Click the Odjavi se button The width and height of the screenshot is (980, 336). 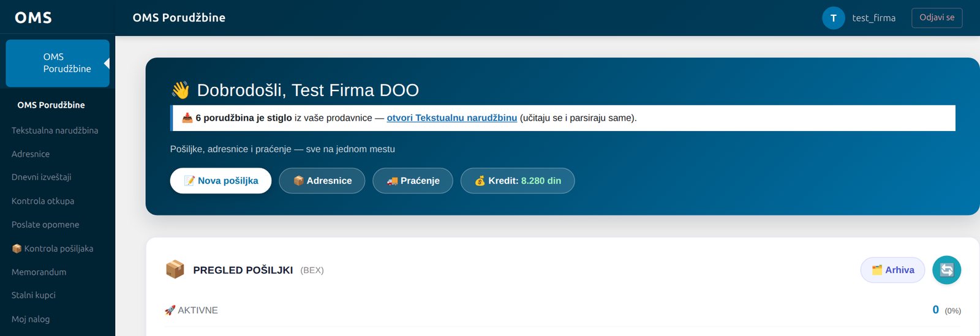(x=937, y=18)
